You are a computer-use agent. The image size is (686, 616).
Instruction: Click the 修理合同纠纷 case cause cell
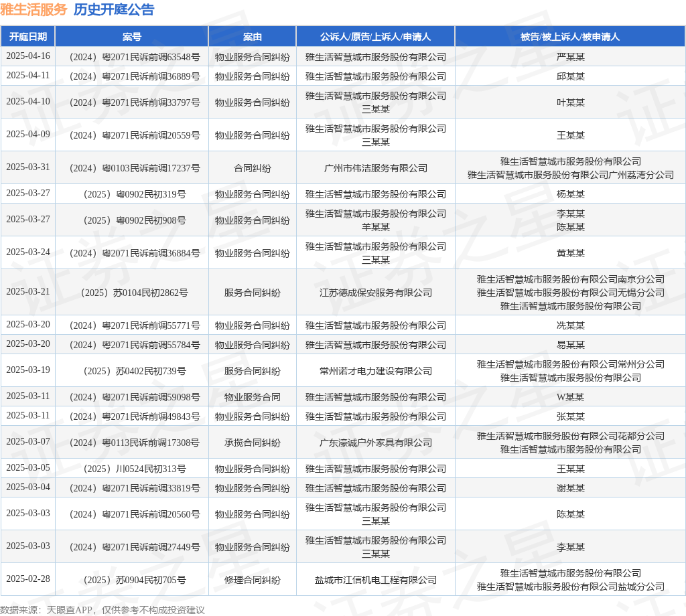click(253, 580)
